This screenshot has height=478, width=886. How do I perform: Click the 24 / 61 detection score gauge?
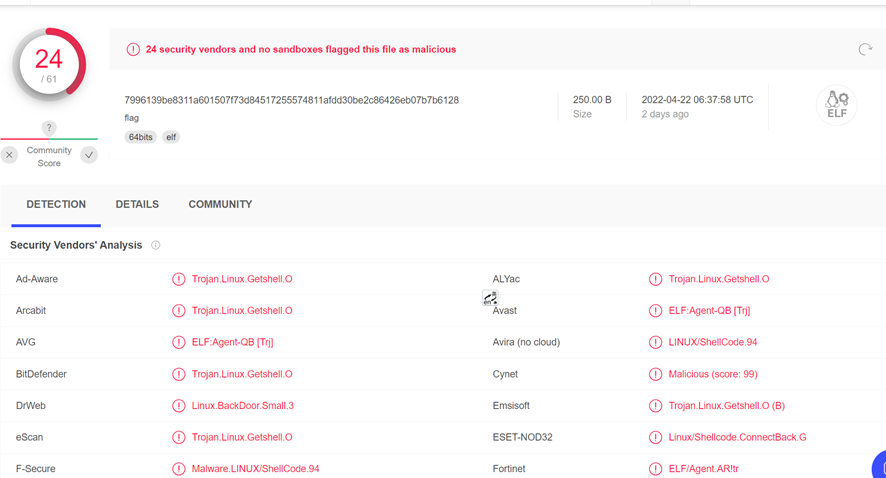[49, 64]
